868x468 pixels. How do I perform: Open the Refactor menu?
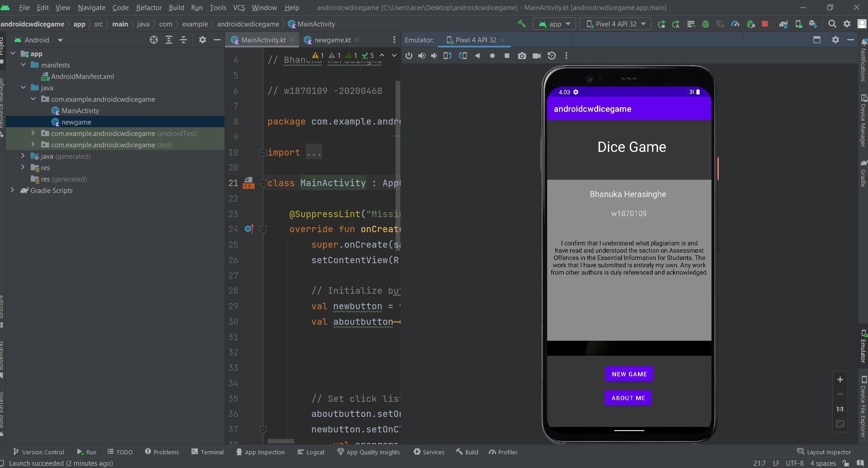point(149,8)
